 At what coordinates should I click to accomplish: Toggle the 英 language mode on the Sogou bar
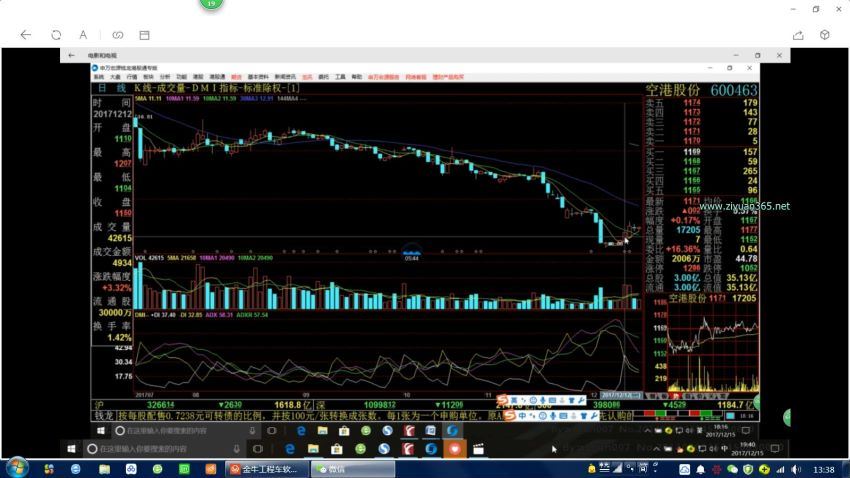(x=514, y=401)
